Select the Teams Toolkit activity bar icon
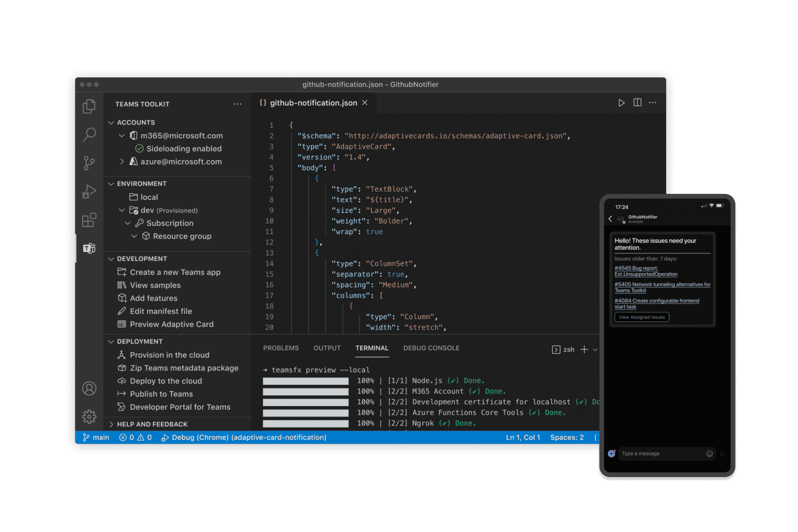Image resolution: width=798 pixels, height=532 pixels. click(x=89, y=248)
